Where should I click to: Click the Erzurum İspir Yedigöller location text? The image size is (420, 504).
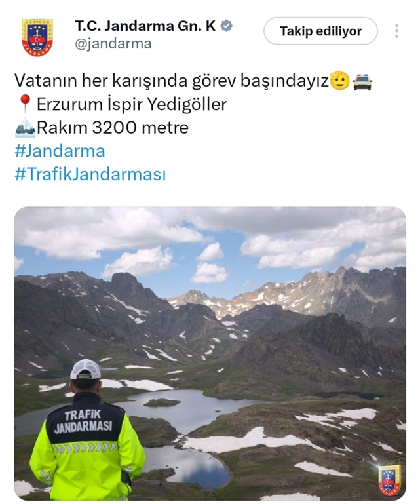tap(132, 104)
